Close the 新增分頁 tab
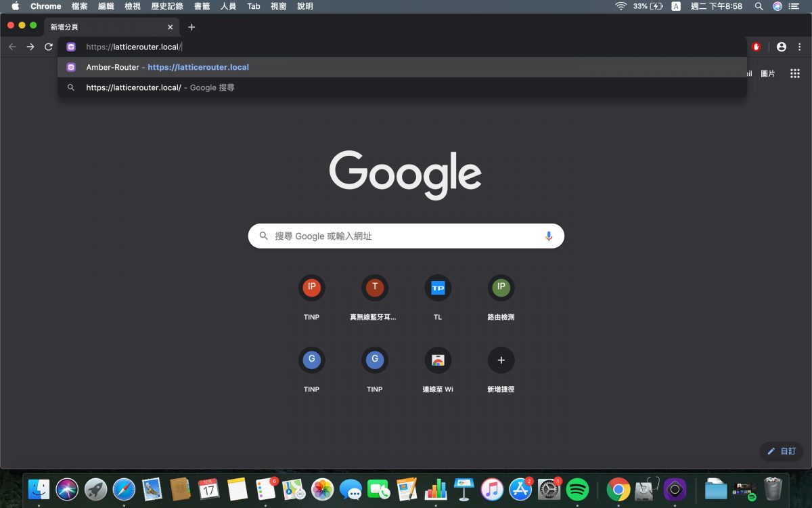 coord(170,27)
